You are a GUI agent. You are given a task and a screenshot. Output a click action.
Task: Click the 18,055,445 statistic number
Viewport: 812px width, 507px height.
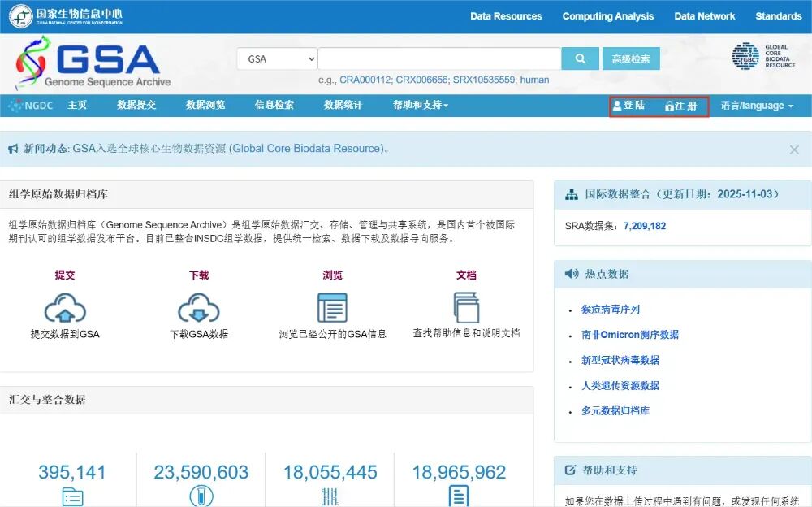pos(330,472)
